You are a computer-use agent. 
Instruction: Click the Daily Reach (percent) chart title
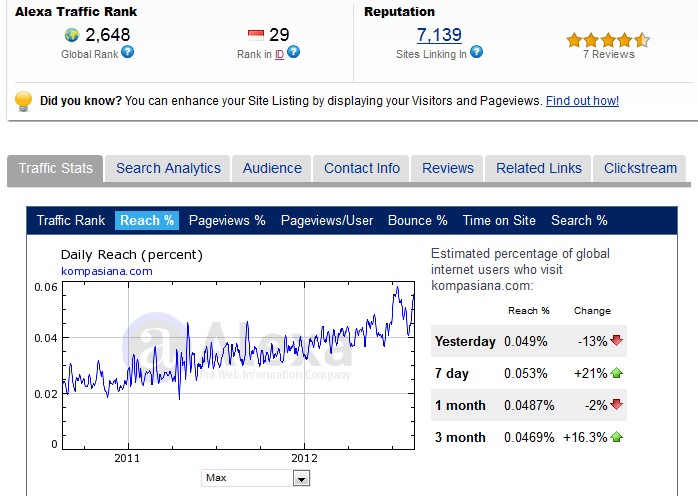coord(132,255)
